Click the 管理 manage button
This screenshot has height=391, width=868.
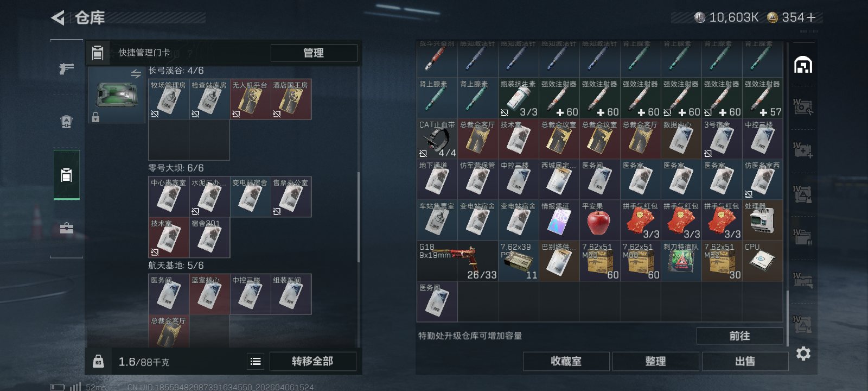314,53
